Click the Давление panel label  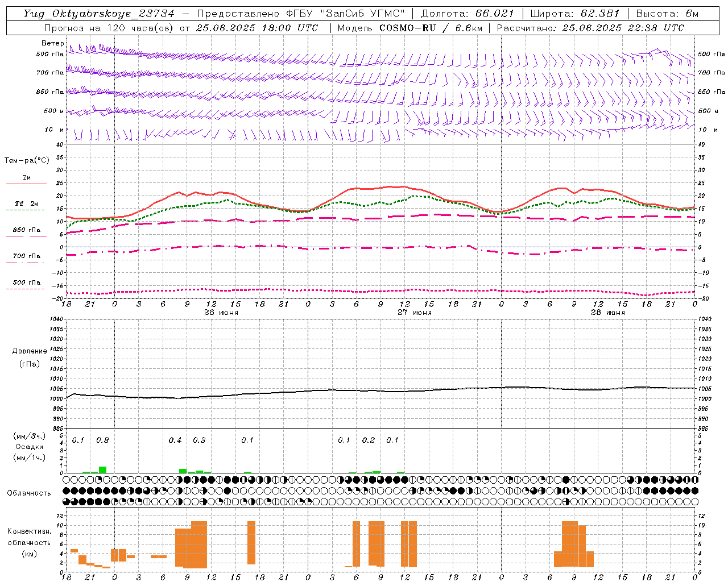(28, 351)
